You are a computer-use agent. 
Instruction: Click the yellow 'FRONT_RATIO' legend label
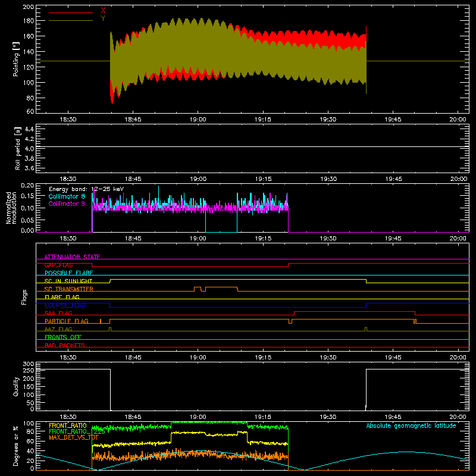[68, 425]
